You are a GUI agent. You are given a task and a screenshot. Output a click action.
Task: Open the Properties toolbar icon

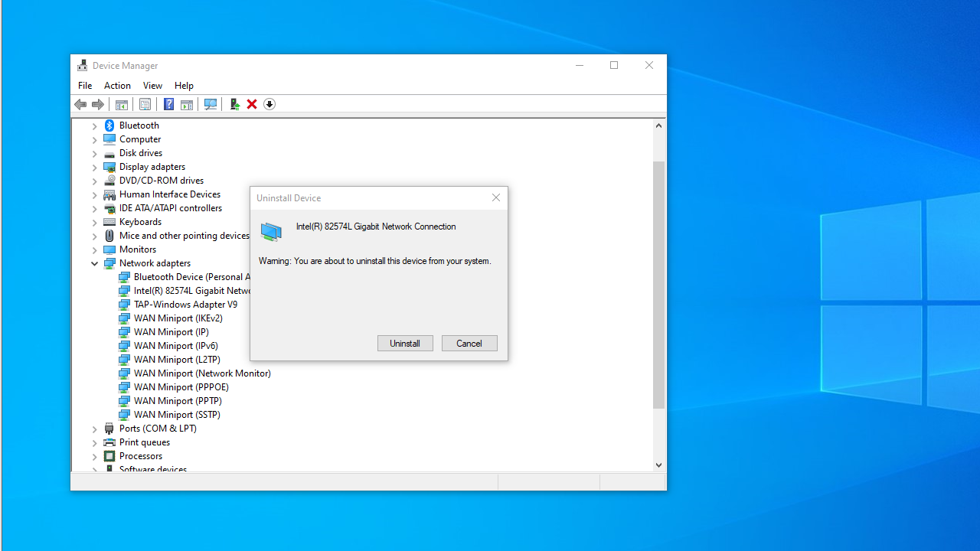(x=145, y=104)
